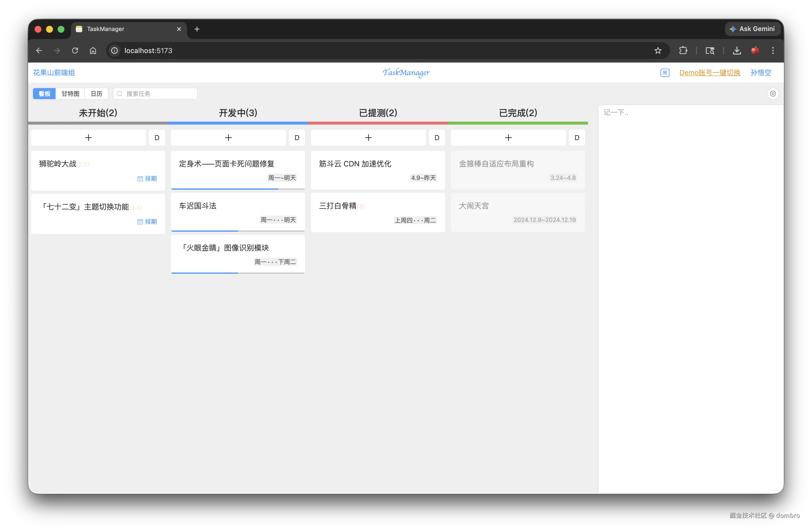Click the search magnifier in the task search box
This screenshot has height=531, width=812.
[119, 93]
